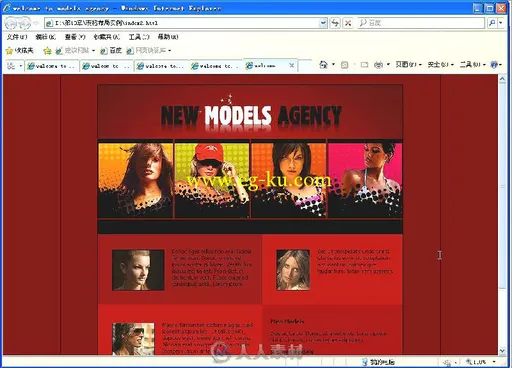The width and height of the screenshot is (512, 368).
Task: Click the Feeds icon in command bar
Action: (345, 65)
